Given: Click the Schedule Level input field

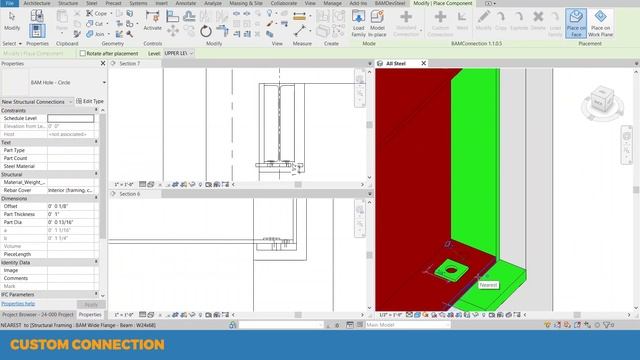Looking at the screenshot, I should 71,118.
